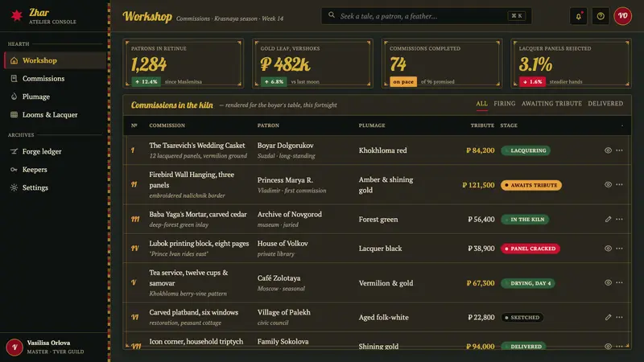Open the Forge ledger archive

(55, 151)
